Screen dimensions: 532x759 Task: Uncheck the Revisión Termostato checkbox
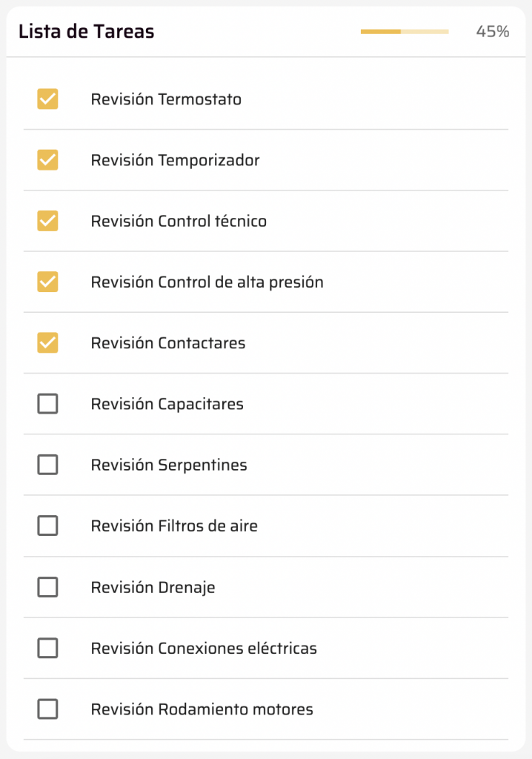pyautogui.click(x=47, y=99)
